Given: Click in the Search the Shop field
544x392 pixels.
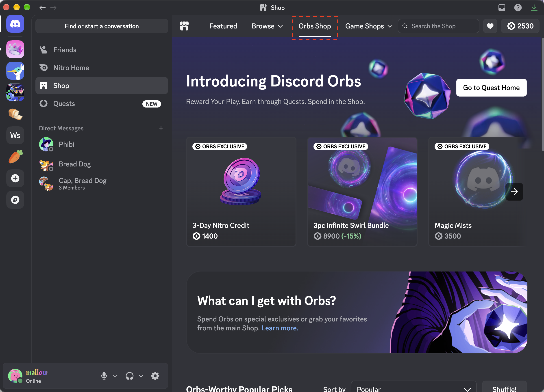Looking at the screenshot, I should pyautogui.click(x=438, y=26).
